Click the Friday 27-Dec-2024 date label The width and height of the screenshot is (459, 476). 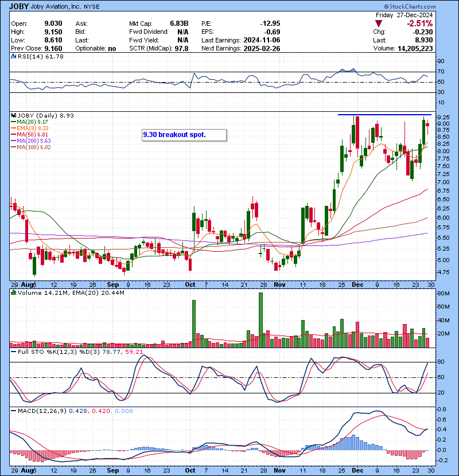tap(404, 15)
